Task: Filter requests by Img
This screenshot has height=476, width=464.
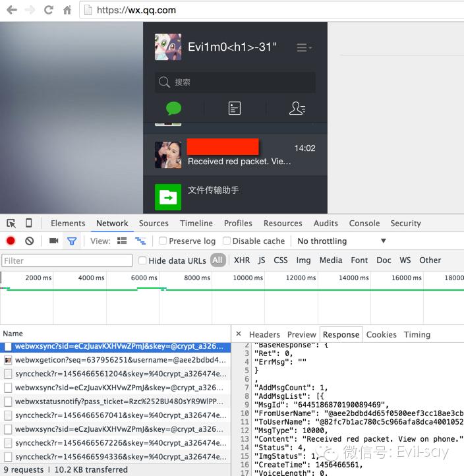Action: point(303,260)
